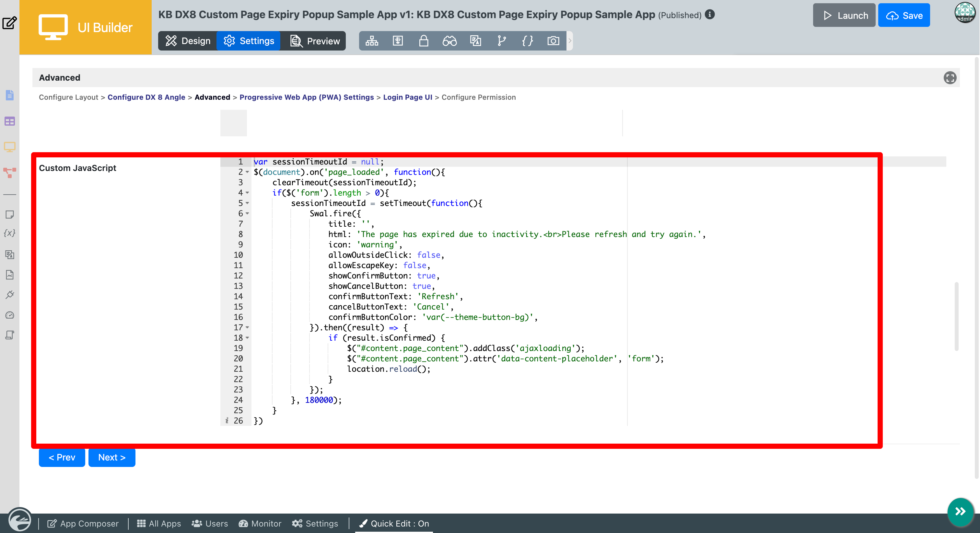The image size is (980, 533).
Task: Open the image file icon in the sidebar
Action: (9, 275)
